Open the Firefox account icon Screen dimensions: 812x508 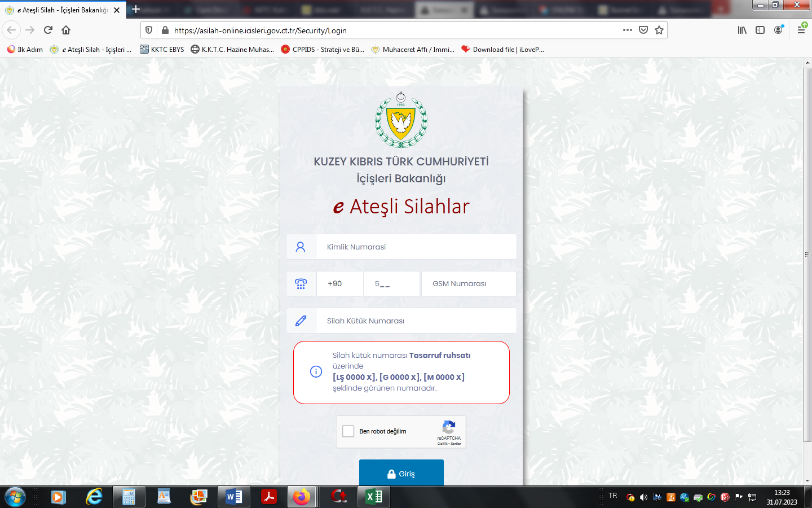click(x=778, y=30)
